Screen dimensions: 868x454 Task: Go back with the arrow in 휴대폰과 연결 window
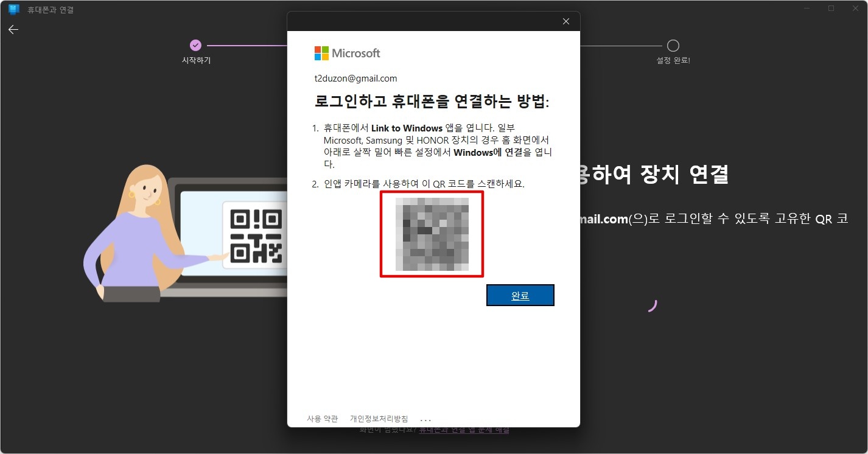[13, 29]
